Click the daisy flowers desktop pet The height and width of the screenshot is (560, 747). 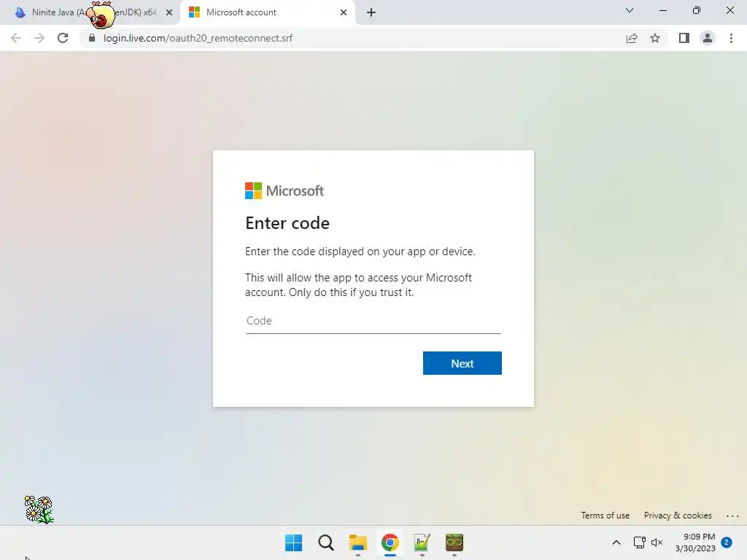point(39,509)
